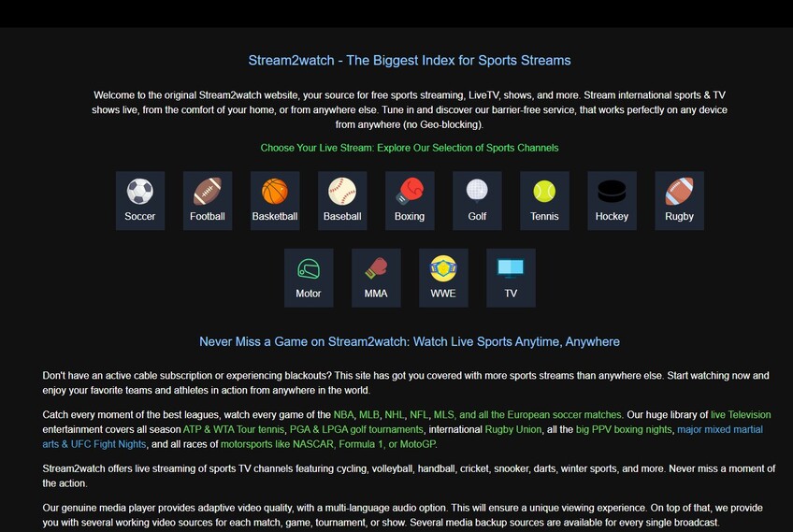The image size is (793, 532).
Task: Click the 'WWE' label text
Action: point(443,294)
